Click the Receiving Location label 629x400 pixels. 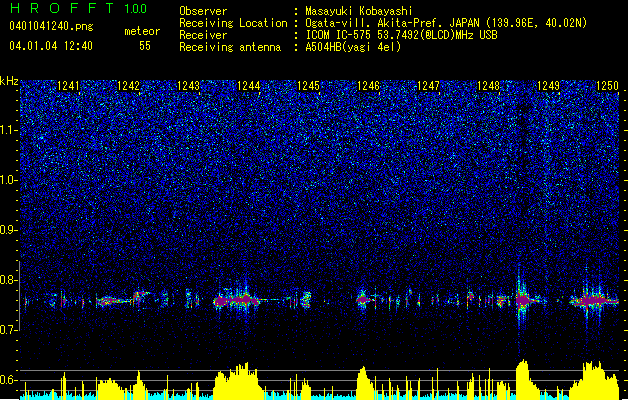coord(233,23)
